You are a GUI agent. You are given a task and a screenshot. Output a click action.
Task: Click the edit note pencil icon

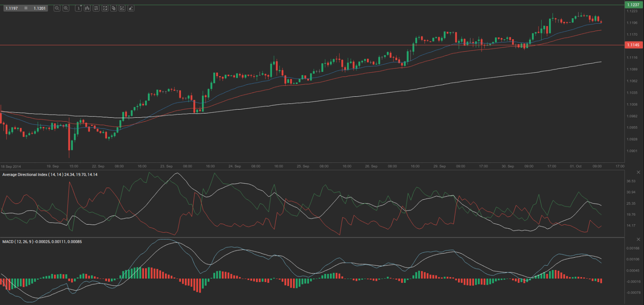[122, 8]
